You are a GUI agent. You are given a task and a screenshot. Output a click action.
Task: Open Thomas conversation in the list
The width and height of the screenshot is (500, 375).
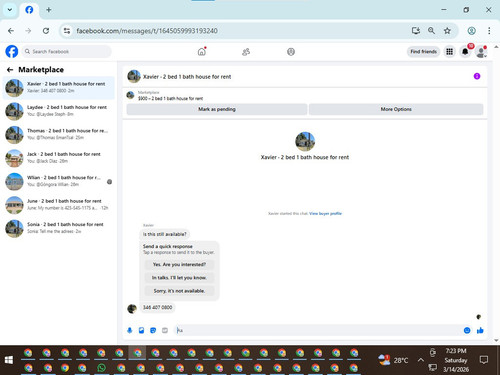(59, 134)
